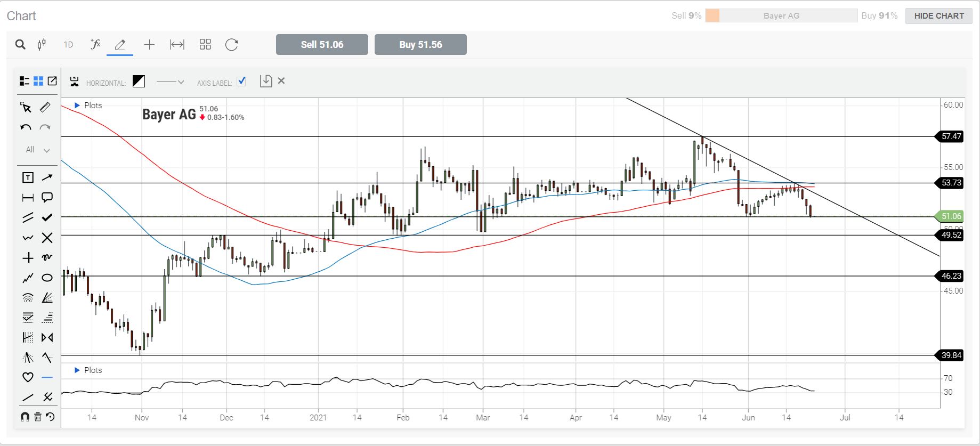Click the HIDE CHART button
This screenshot has height=446, width=980.
[x=939, y=16]
